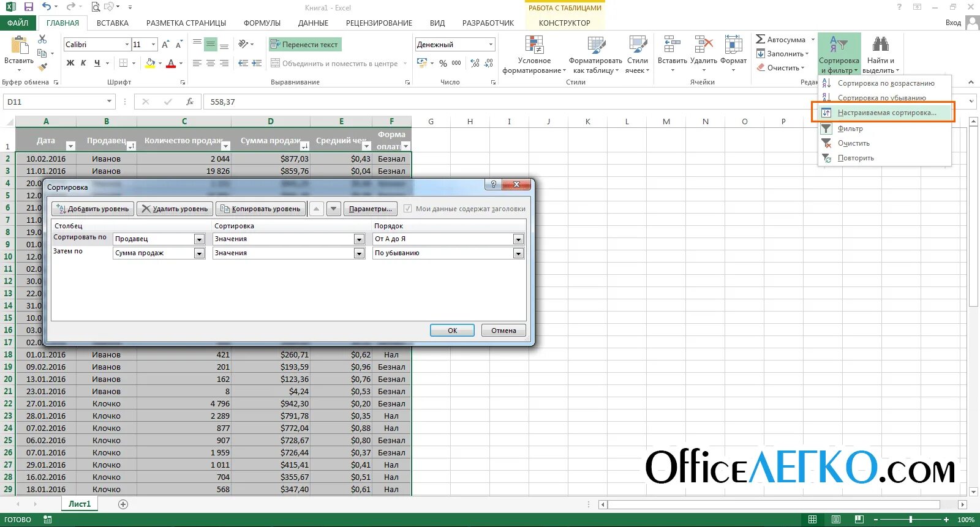Open the number format Денежный dropdown
980x527 pixels.
[x=491, y=45]
